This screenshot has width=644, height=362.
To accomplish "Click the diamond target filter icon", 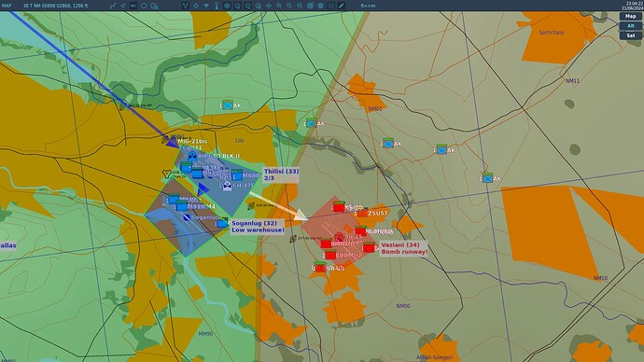I will [x=195, y=6].
